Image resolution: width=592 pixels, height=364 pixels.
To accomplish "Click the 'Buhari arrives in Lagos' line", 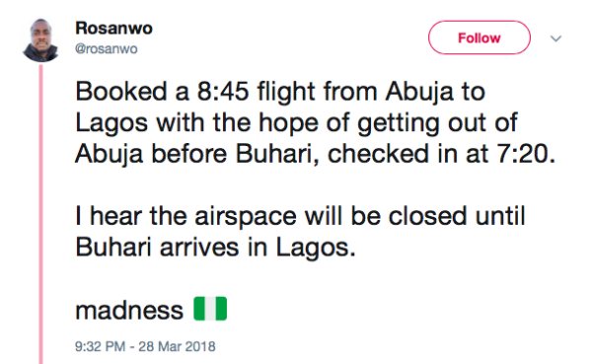I will point(215,248).
